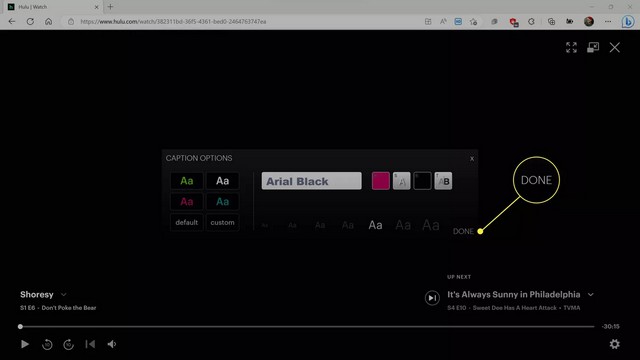Play next episode circle button
This screenshot has width=640, height=360.
click(432, 298)
